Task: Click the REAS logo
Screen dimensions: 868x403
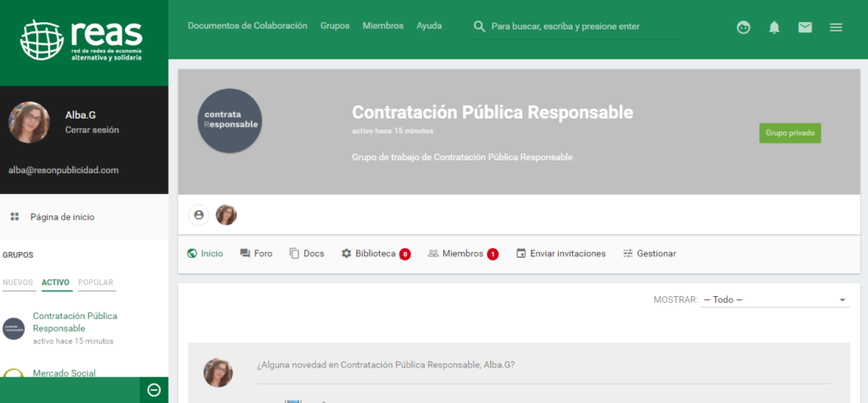Action: [82, 39]
